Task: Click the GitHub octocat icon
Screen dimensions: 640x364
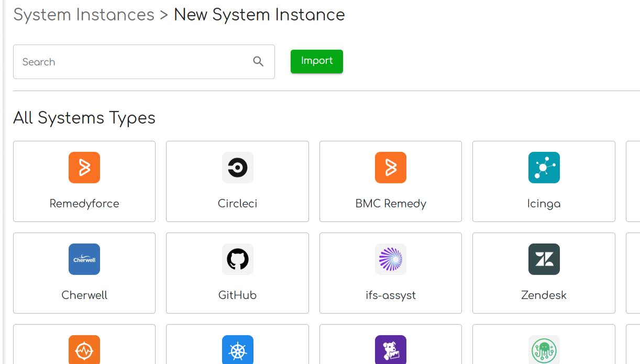Action: point(237,259)
